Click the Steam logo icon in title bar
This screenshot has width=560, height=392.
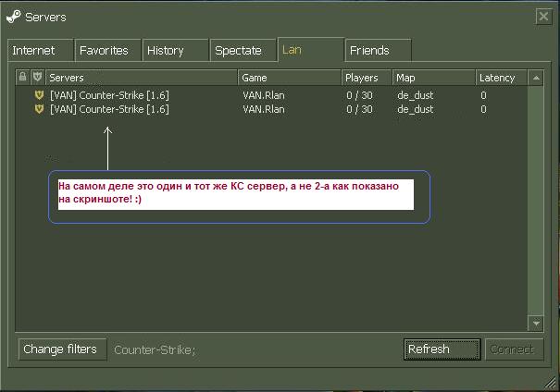point(14,17)
